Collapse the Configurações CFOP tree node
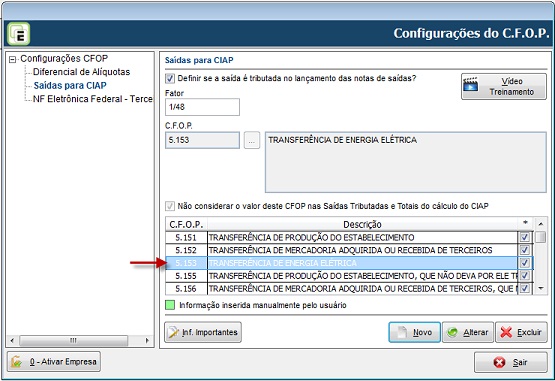The width and height of the screenshot is (555, 381). 12,59
